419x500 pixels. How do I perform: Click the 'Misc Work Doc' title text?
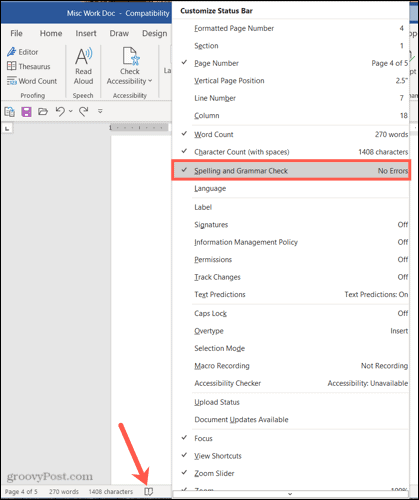point(91,13)
